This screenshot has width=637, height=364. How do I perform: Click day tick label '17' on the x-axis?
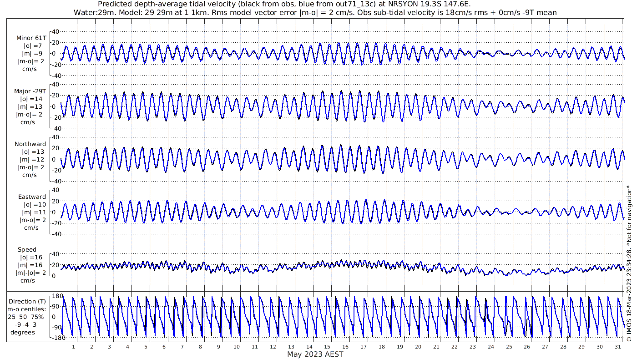coord(364,347)
